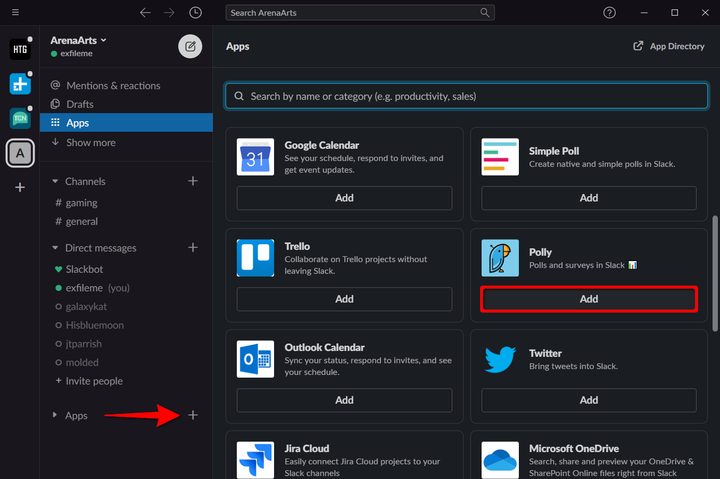Open molded direct message
The image size is (720, 479).
point(126,362)
